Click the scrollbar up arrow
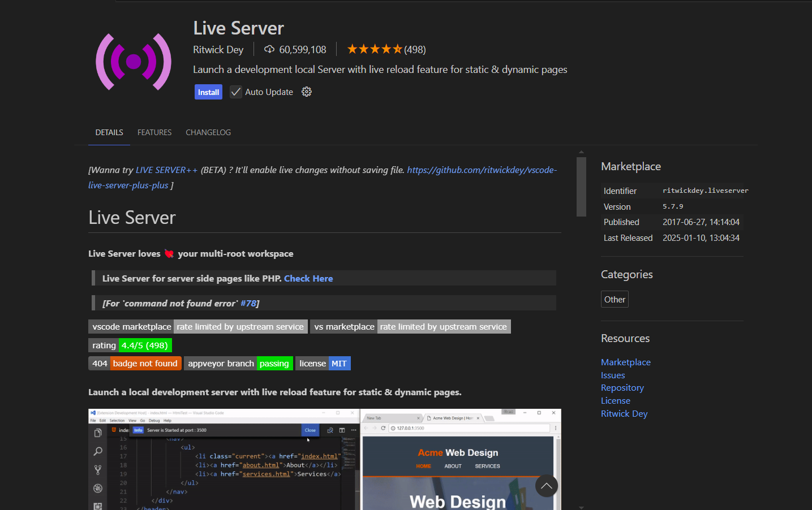 tap(581, 152)
